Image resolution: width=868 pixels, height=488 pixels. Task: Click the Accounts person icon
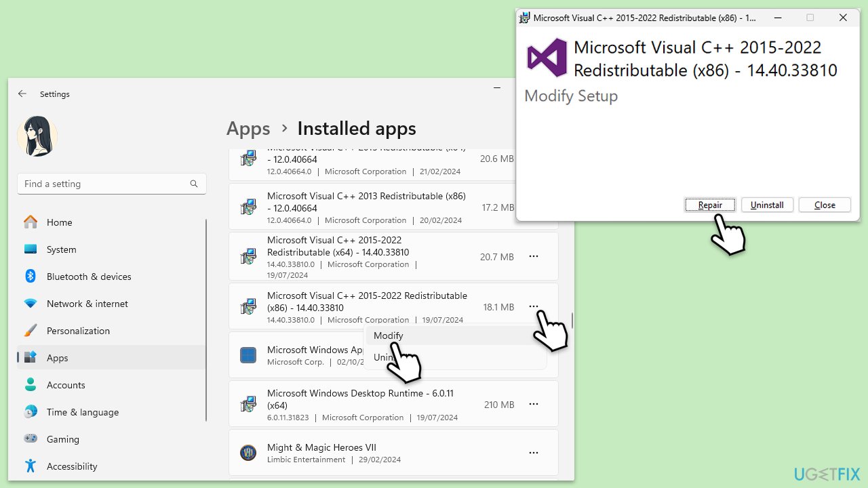click(31, 385)
